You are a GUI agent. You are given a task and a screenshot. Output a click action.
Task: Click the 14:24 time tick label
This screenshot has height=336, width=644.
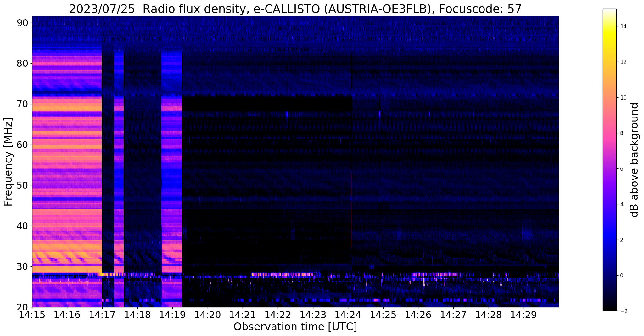pos(348,315)
